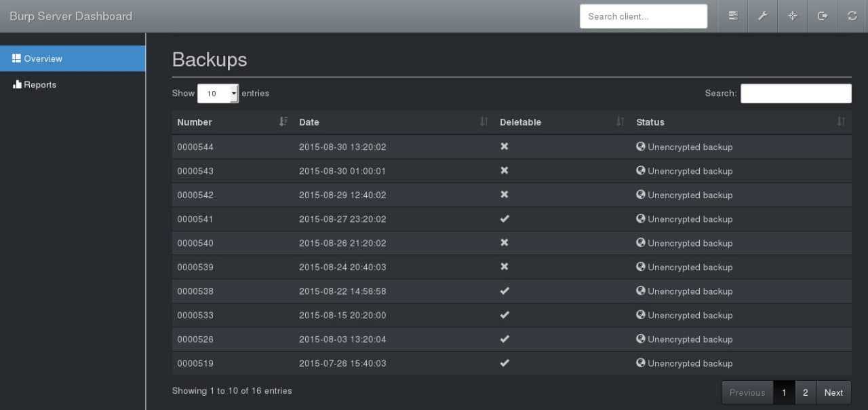Click date 2015-08-22 14:58:58
The width and height of the screenshot is (868, 410).
[x=342, y=291]
